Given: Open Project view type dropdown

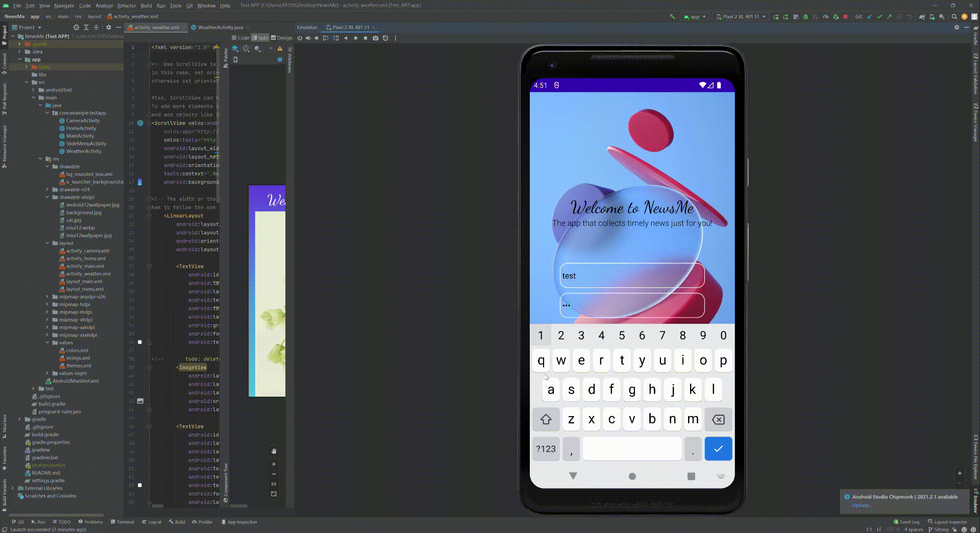Looking at the screenshot, I should [x=27, y=28].
